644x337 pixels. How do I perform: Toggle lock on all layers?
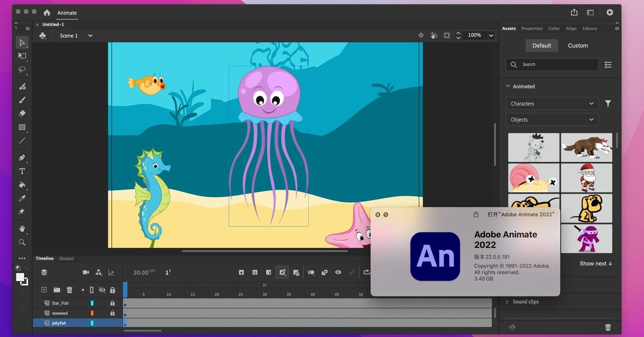click(x=113, y=290)
